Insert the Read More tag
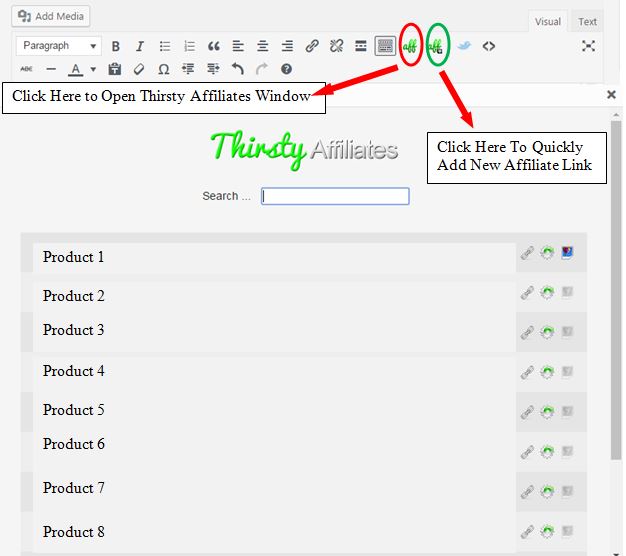This screenshot has height=556, width=626. 361,46
